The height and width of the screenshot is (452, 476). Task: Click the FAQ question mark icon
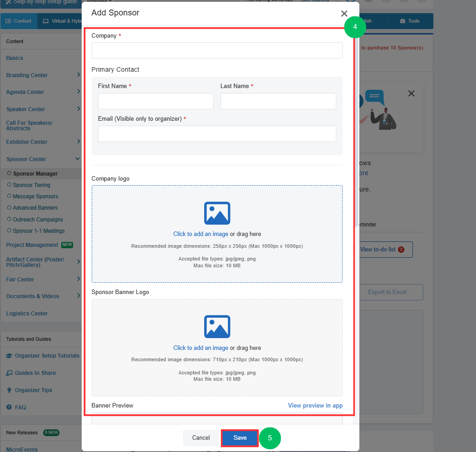point(9,408)
